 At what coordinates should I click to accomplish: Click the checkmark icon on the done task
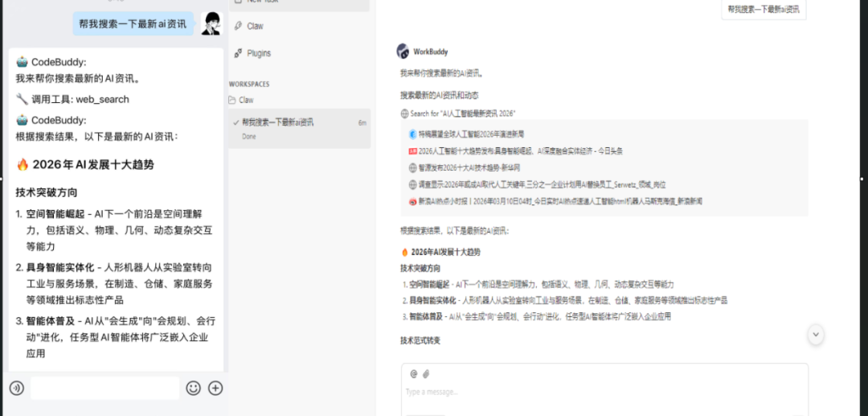[x=235, y=122]
